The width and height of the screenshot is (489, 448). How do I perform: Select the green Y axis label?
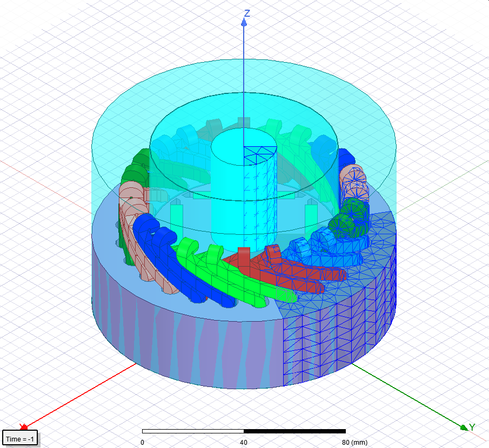coord(472,427)
